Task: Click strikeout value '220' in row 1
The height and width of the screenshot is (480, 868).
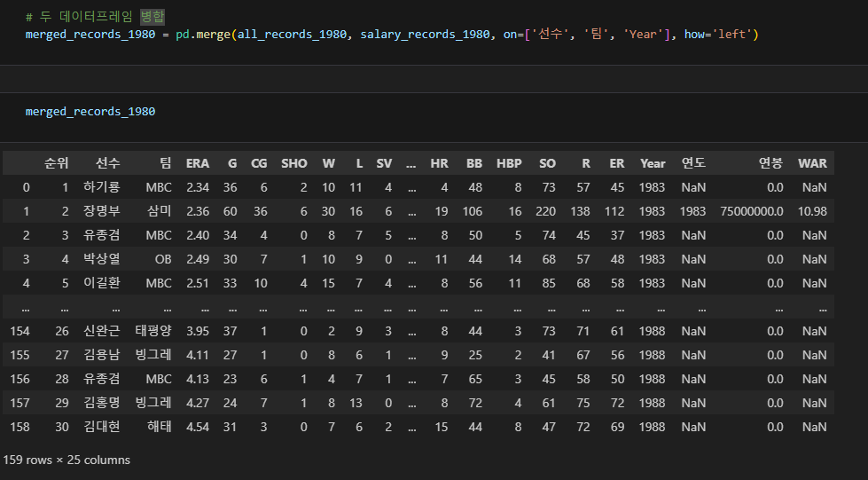Action: (545, 211)
